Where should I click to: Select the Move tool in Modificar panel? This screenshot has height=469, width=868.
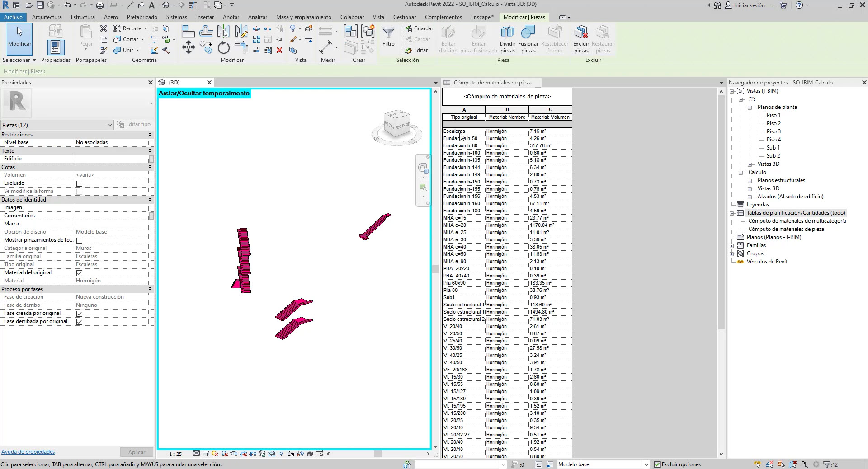188,48
